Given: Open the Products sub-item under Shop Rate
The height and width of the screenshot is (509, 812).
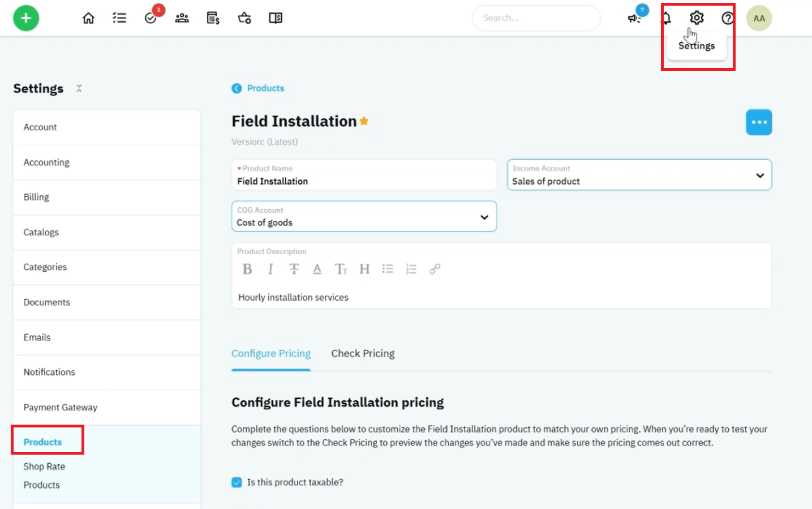Looking at the screenshot, I should [x=41, y=485].
